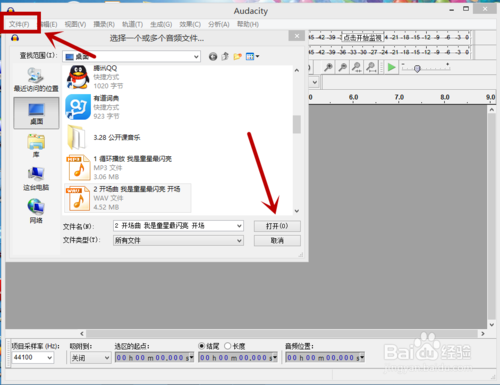
Task: Open format menu of 音频位置 field
Action: 362,358
